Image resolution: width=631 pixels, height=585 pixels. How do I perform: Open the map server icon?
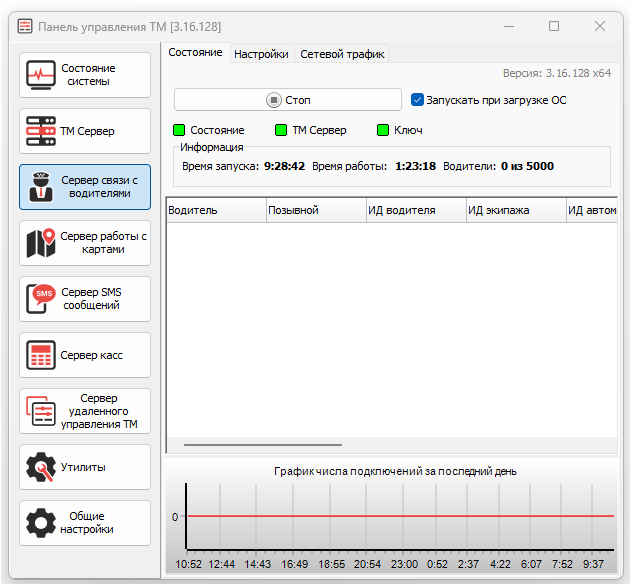tap(41, 243)
